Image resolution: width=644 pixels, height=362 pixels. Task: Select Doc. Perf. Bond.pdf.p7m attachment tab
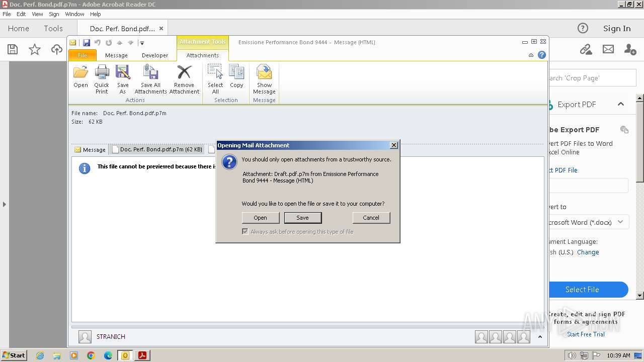(x=157, y=149)
